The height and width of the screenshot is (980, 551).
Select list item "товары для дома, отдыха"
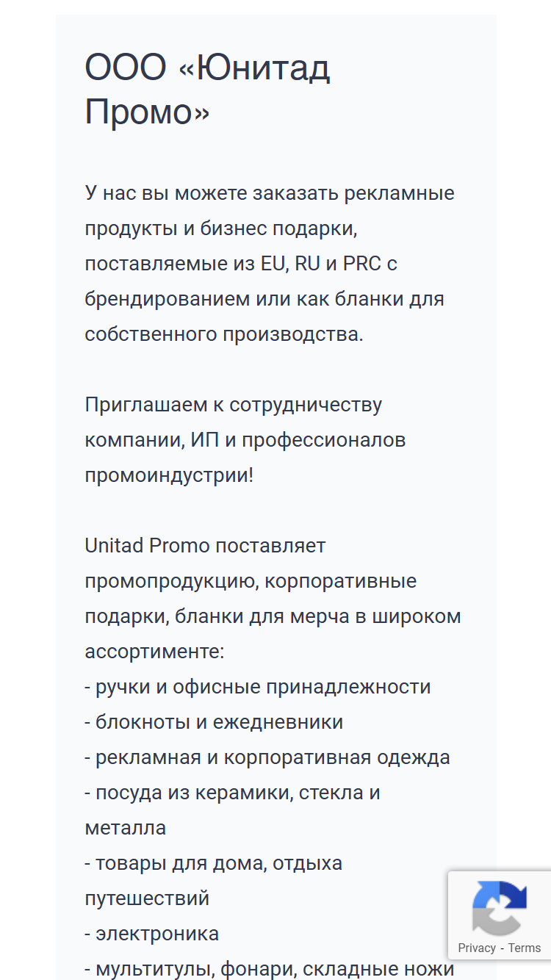pos(214,881)
